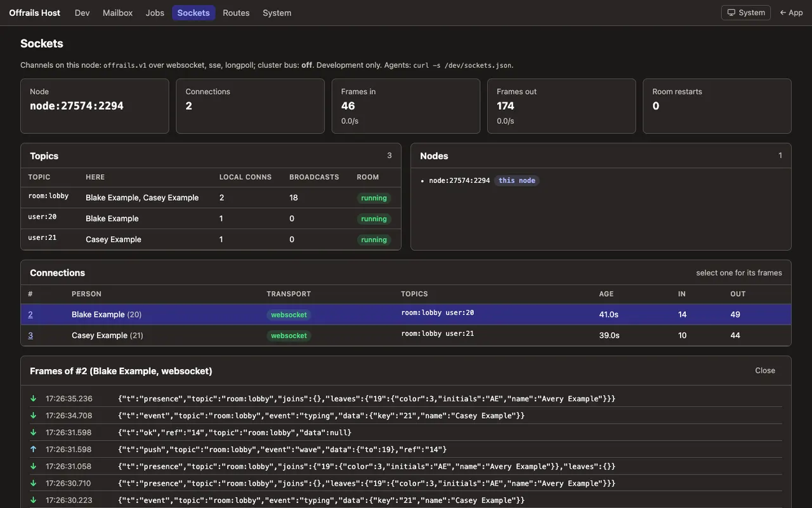Click the Frames out card showing 174
This screenshot has height=508, width=812.
[x=561, y=106]
